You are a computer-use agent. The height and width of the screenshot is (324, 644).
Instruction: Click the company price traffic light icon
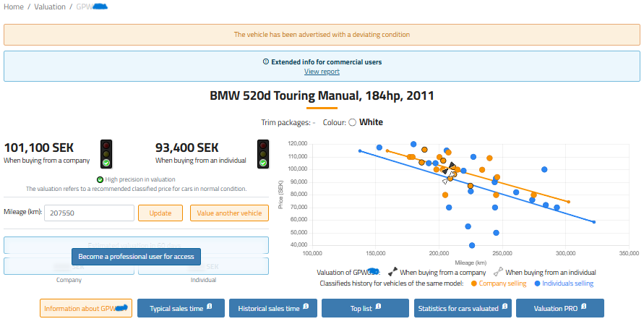(x=106, y=153)
